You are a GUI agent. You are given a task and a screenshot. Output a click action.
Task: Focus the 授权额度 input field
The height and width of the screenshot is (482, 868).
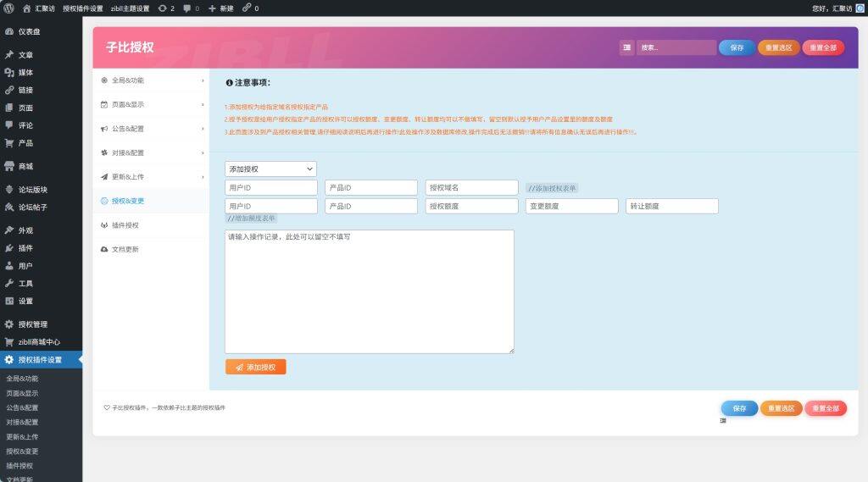tap(471, 206)
